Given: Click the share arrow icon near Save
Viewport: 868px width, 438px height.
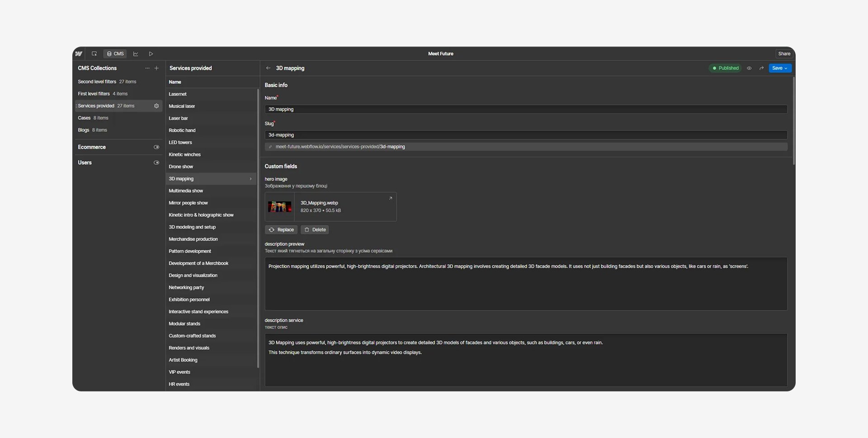Looking at the screenshot, I should pos(761,68).
